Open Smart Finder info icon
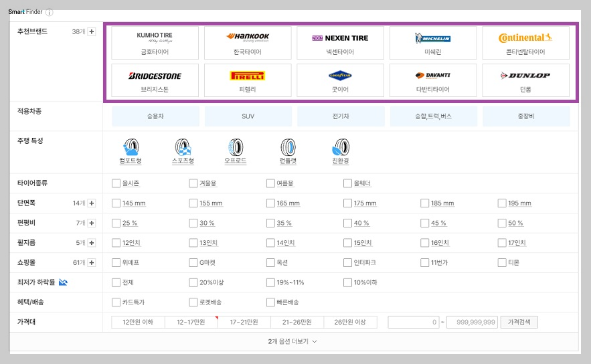Viewport: 591px width, 364px height. tap(50, 12)
